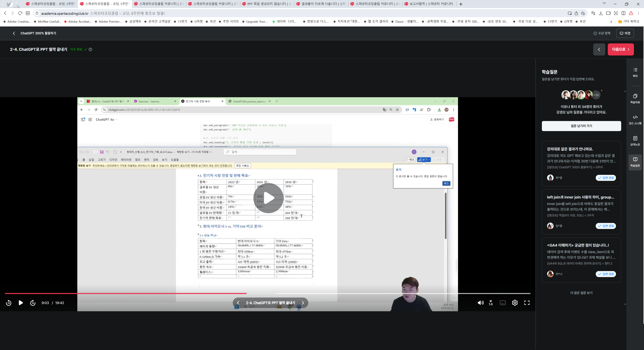This screenshot has width=644, height=350.
Task: Toggle video subtitles on
Action: pyautogui.click(x=503, y=303)
